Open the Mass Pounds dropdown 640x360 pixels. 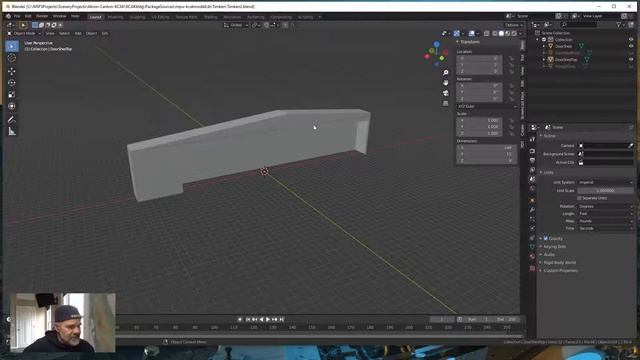click(605, 221)
